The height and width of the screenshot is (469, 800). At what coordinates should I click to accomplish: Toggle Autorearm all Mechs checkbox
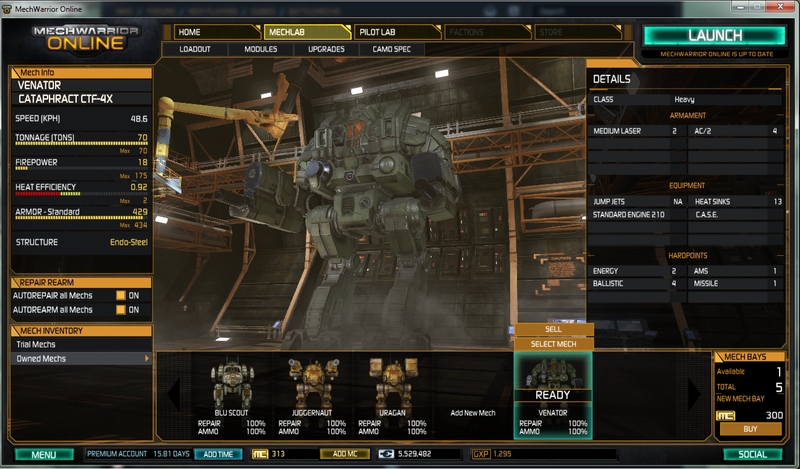[121, 310]
